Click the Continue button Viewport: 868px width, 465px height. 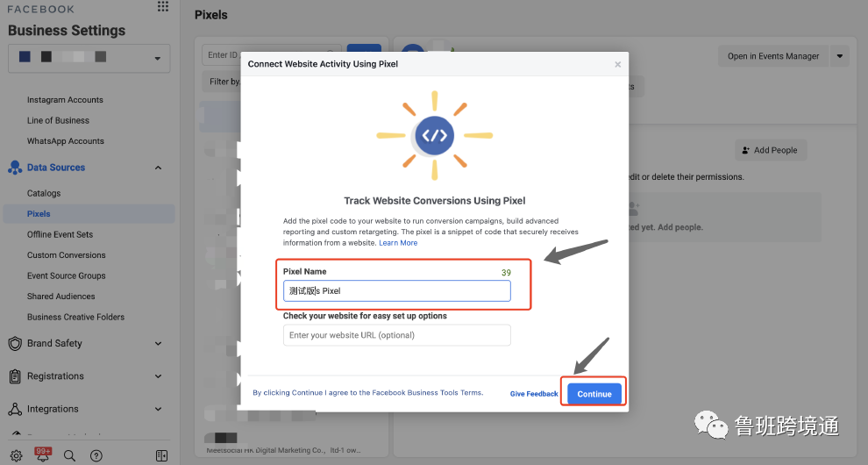pyautogui.click(x=594, y=394)
